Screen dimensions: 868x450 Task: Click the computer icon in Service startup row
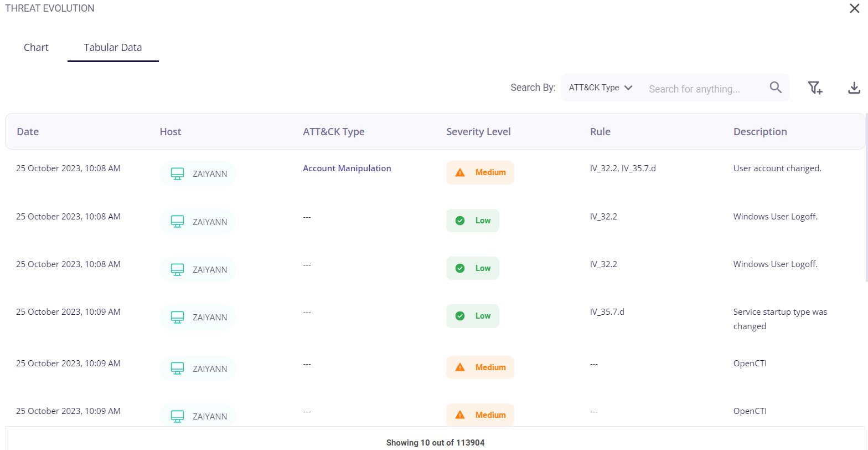pyautogui.click(x=177, y=317)
